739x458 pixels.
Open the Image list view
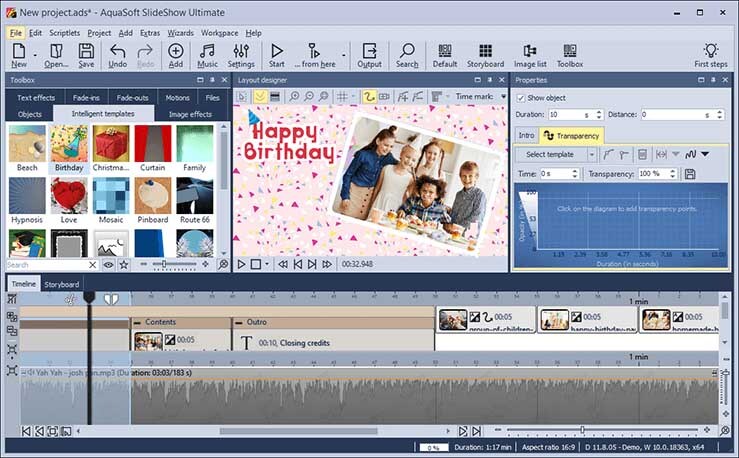pyautogui.click(x=530, y=56)
